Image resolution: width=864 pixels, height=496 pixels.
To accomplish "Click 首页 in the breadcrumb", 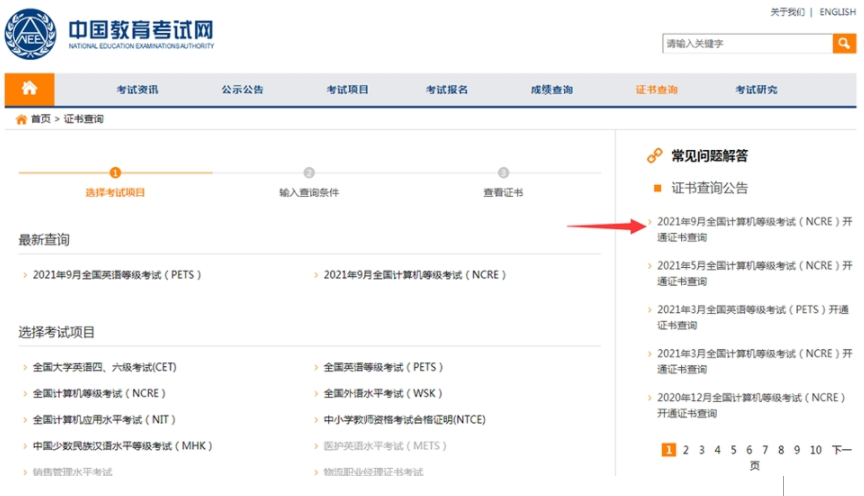I will (x=41, y=118).
